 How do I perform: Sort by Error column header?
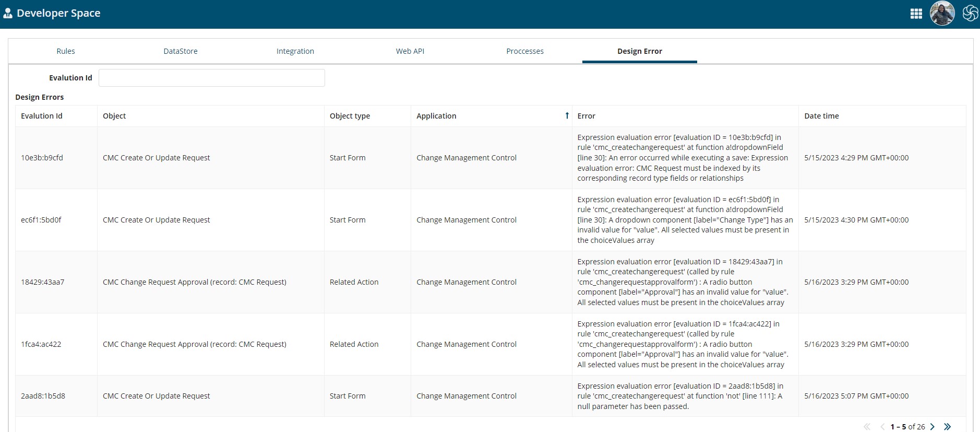click(586, 116)
